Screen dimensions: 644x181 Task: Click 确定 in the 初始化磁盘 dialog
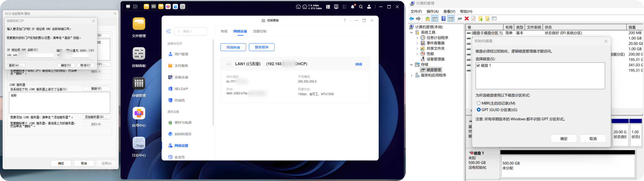pyautogui.click(x=564, y=139)
